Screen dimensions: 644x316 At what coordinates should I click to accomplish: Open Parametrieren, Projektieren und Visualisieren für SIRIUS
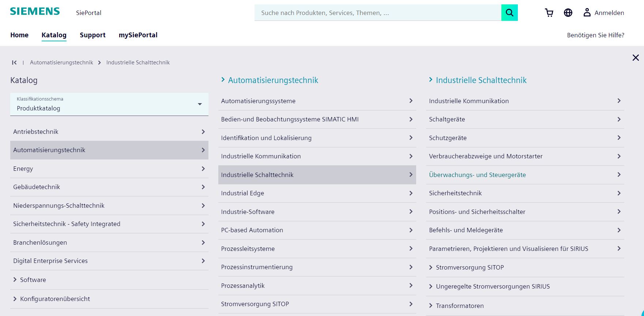tap(525, 249)
